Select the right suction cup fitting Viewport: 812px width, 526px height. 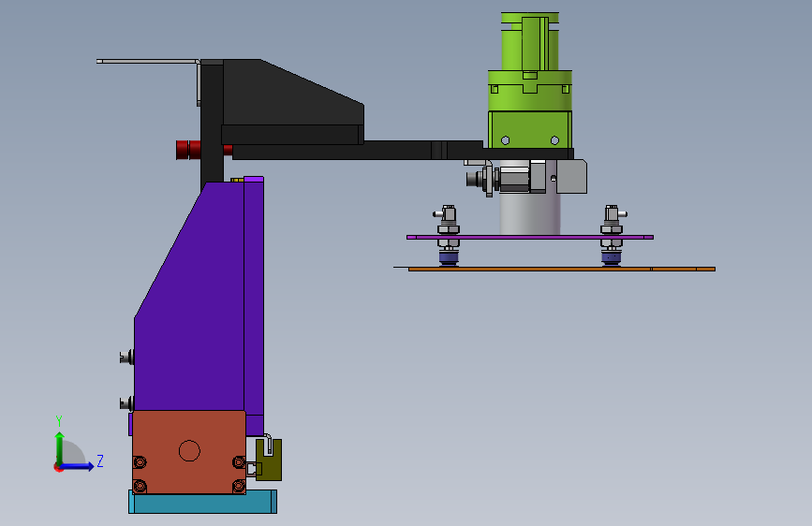click(613, 236)
